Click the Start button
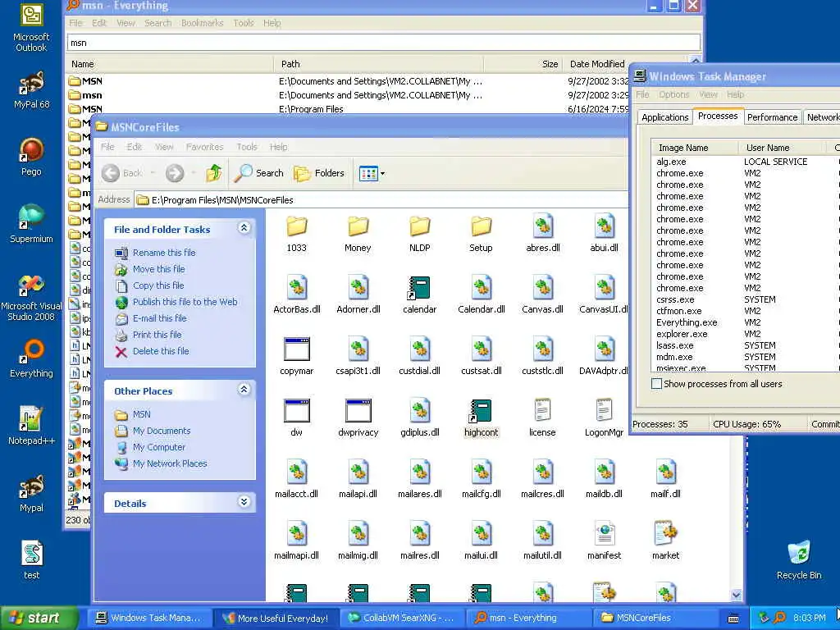840x630 pixels. (x=39, y=619)
